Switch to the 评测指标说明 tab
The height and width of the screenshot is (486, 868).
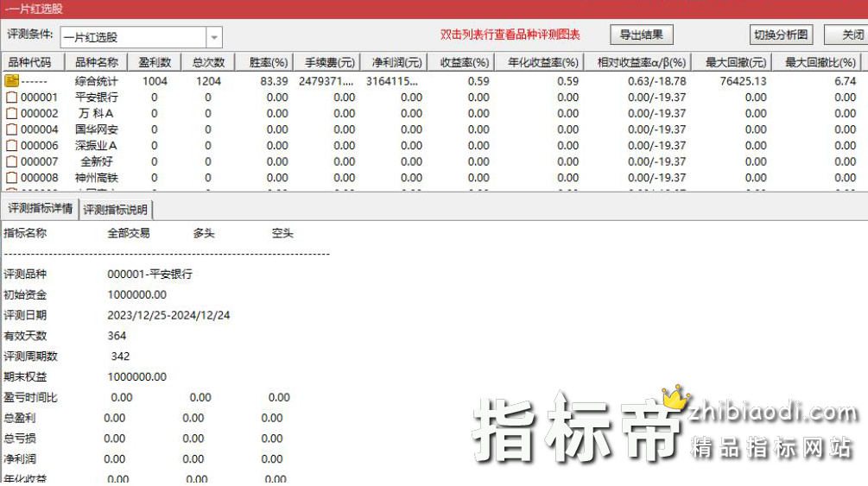pyautogui.click(x=115, y=210)
